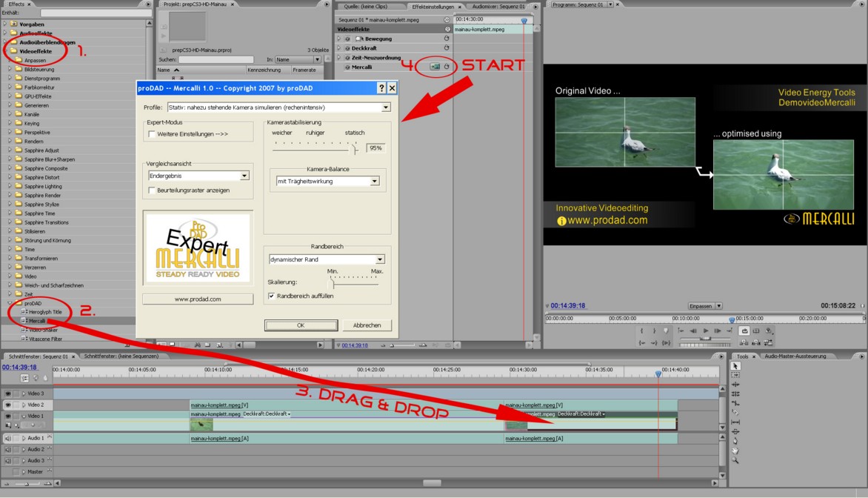The height and width of the screenshot is (498, 868).
Task: Select the Rolling Edit tool
Action: (735, 394)
